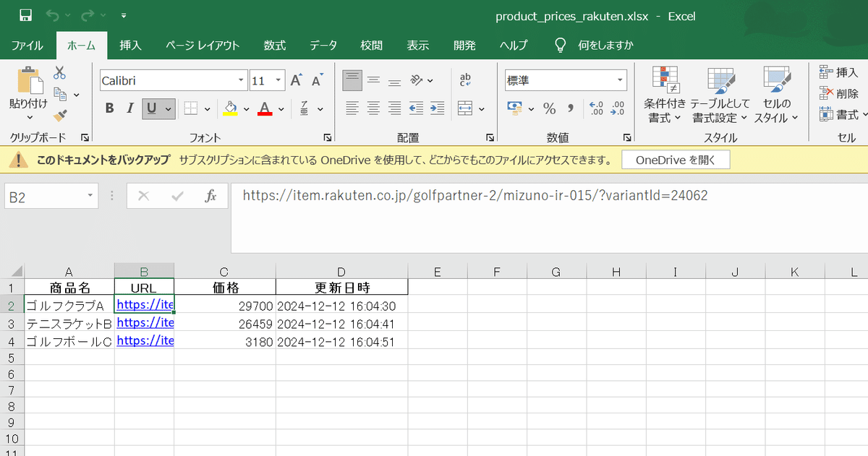Switch to the ページ レイアウト tab

click(x=203, y=45)
